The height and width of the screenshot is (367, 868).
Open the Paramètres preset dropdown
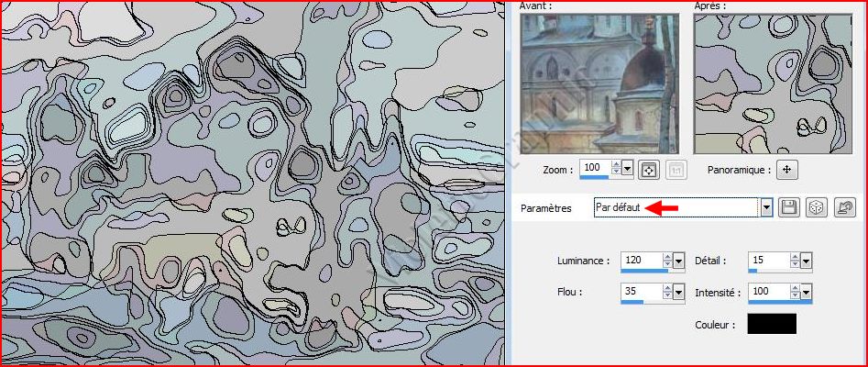point(766,208)
